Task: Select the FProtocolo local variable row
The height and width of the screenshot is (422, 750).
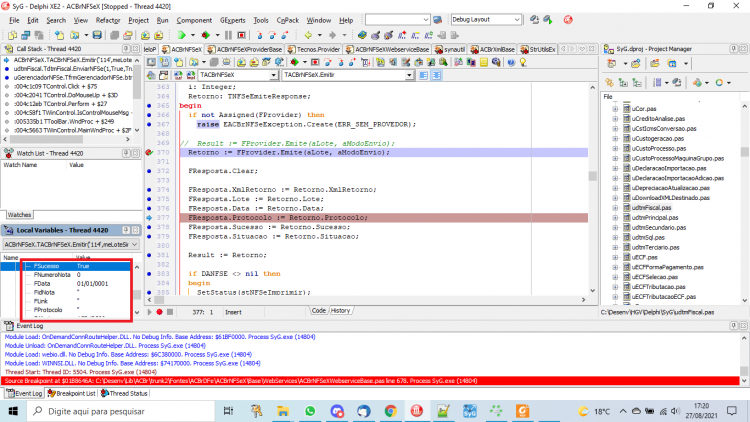Action: (77, 310)
